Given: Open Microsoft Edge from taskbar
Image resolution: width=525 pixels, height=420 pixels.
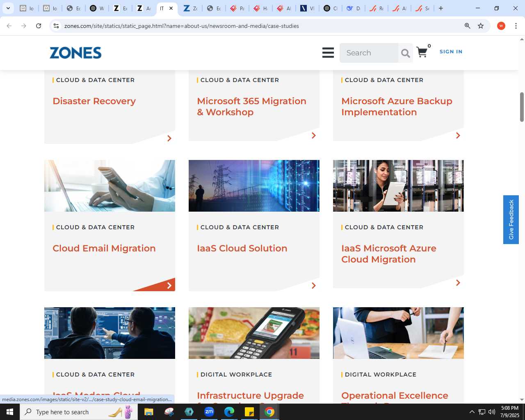Looking at the screenshot, I should pyautogui.click(x=229, y=412).
